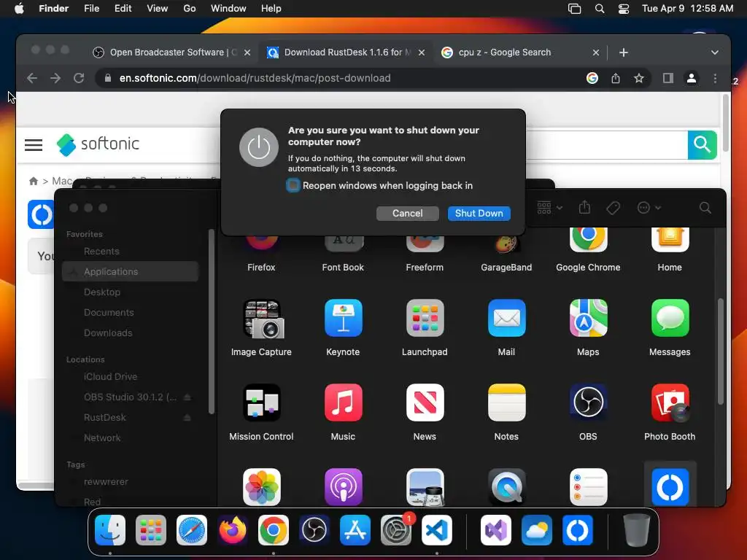Toggle Reopen windows when logging back in
Image resolution: width=747 pixels, height=560 pixels.
(x=293, y=185)
